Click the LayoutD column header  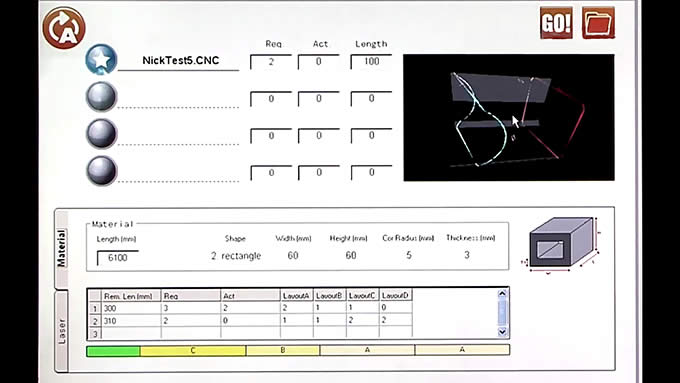(x=396, y=296)
